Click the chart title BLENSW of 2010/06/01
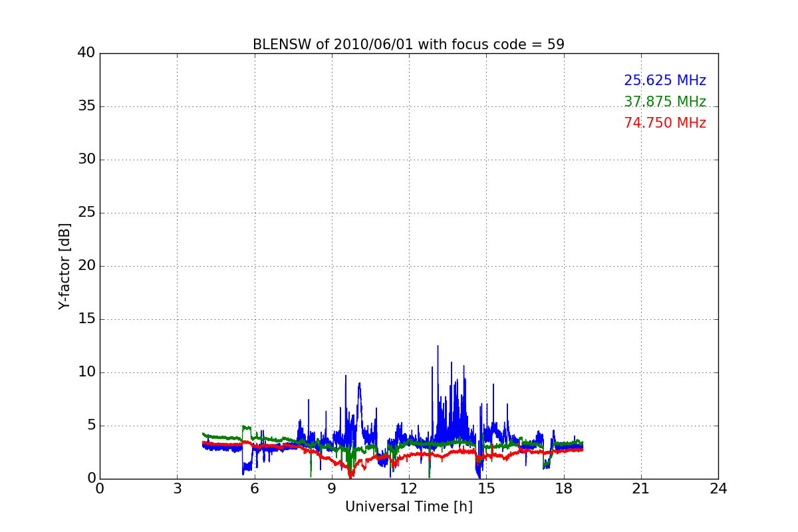 pyautogui.click(x=408, y=45)
